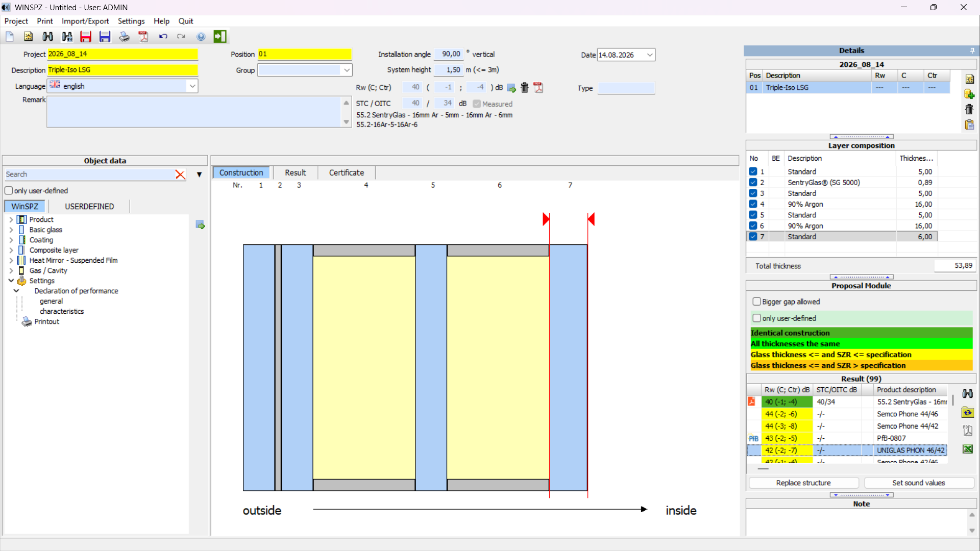Viewport: 980px width, 551px height.
Task: Redo the last action
Action: pos(181,36)
